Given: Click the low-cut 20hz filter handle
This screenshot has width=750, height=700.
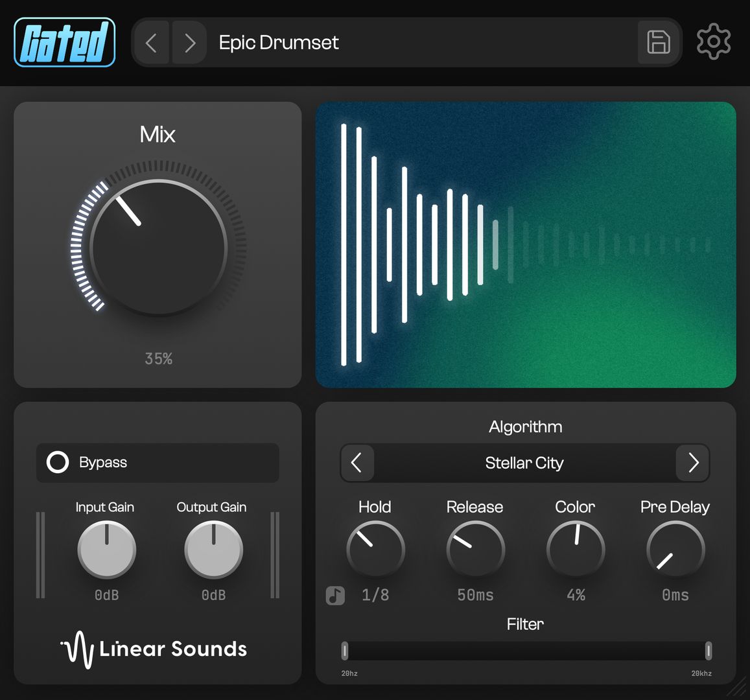Looking at the screenshot, I should pos(345,651).
